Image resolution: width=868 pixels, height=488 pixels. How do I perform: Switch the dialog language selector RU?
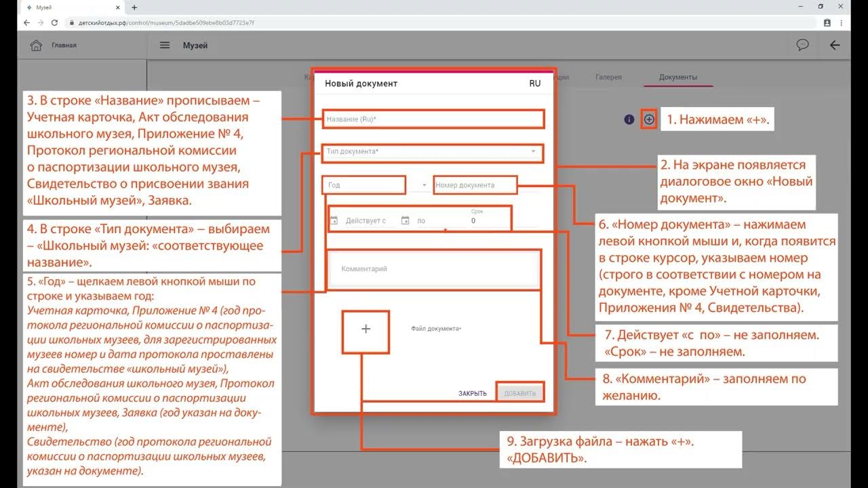[535, 83]
